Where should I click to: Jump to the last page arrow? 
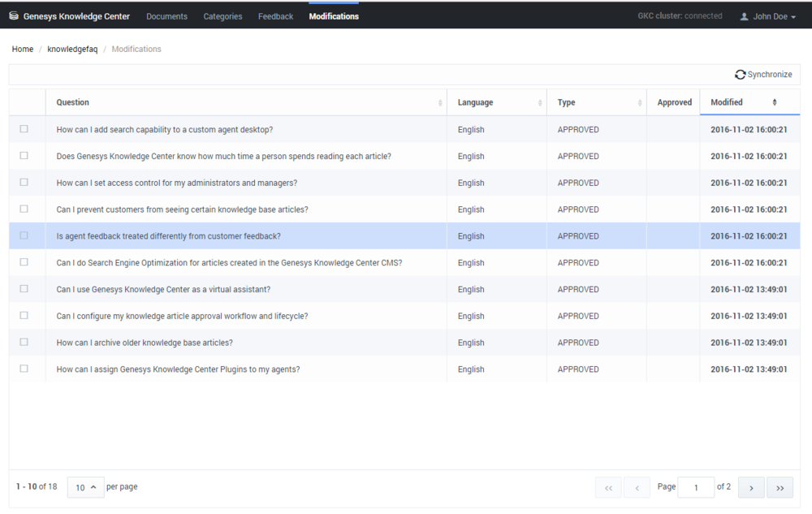780,487
